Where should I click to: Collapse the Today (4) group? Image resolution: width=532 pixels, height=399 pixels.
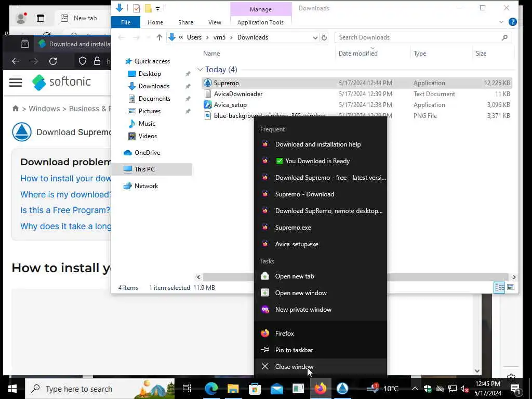coord(200,70)
